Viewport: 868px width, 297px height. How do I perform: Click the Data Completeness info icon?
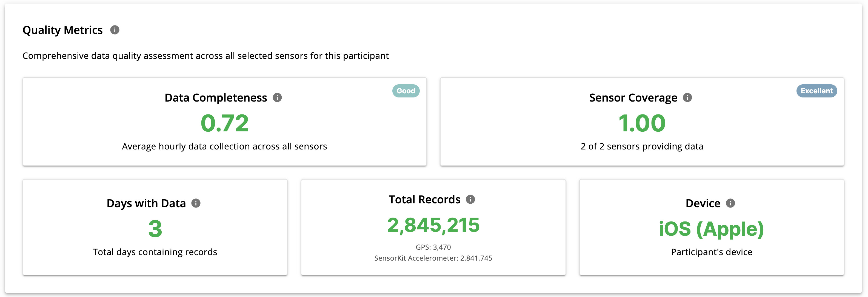point(277,98)
